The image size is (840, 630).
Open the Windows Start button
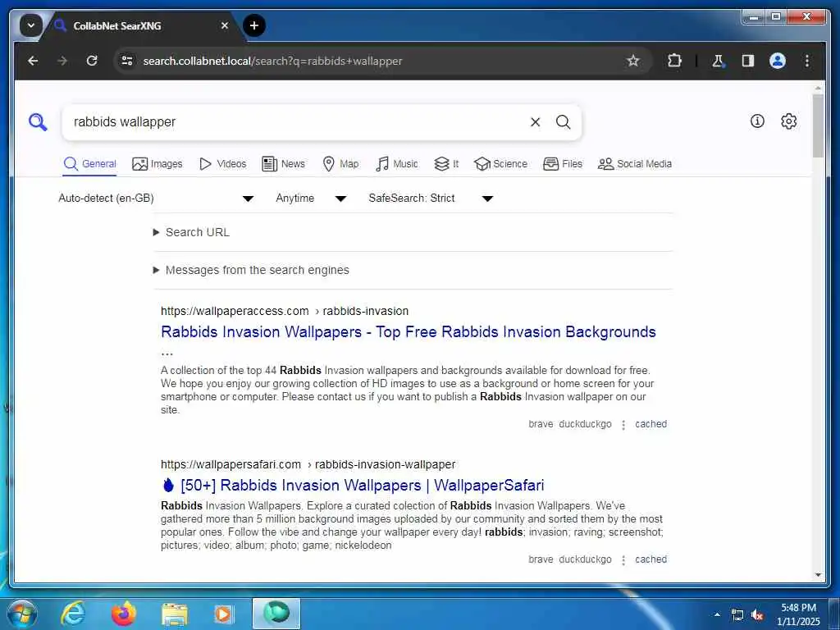point(22,614)
